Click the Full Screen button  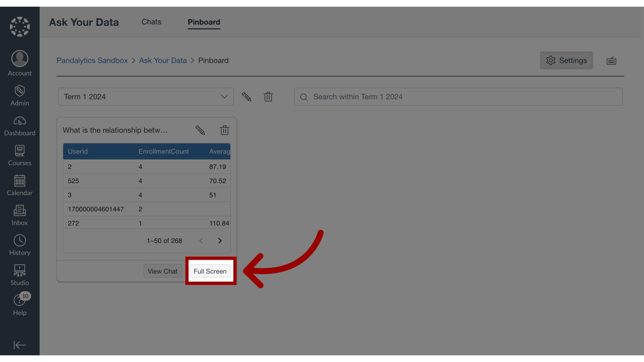210,271
